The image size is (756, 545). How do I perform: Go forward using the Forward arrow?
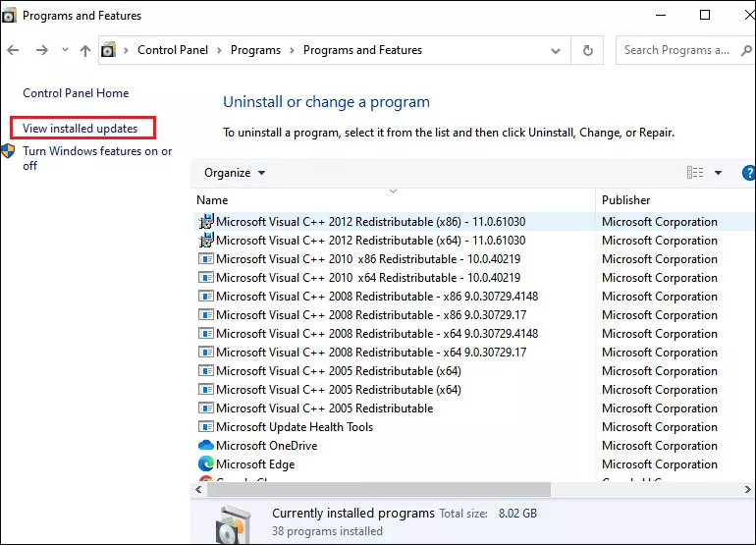coord(42,50)
